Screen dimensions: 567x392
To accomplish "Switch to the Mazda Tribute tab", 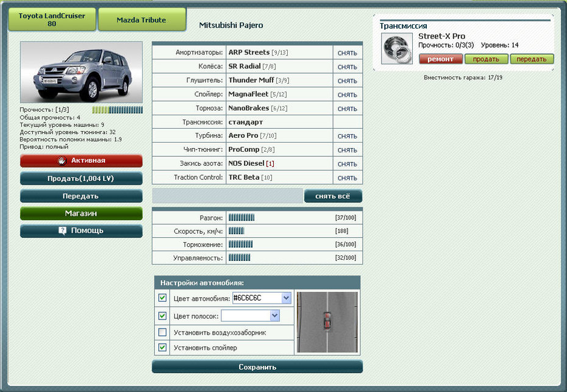I will [x=141, y=20].
